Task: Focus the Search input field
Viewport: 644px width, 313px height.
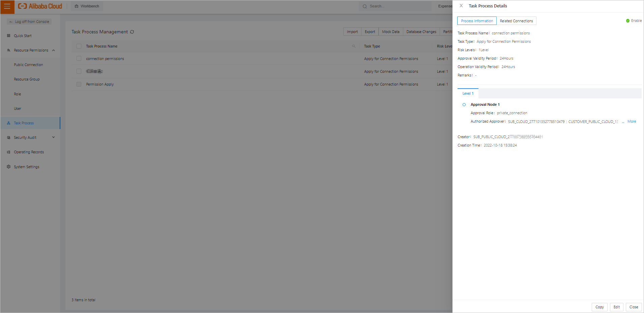Action: pos(395,6)
